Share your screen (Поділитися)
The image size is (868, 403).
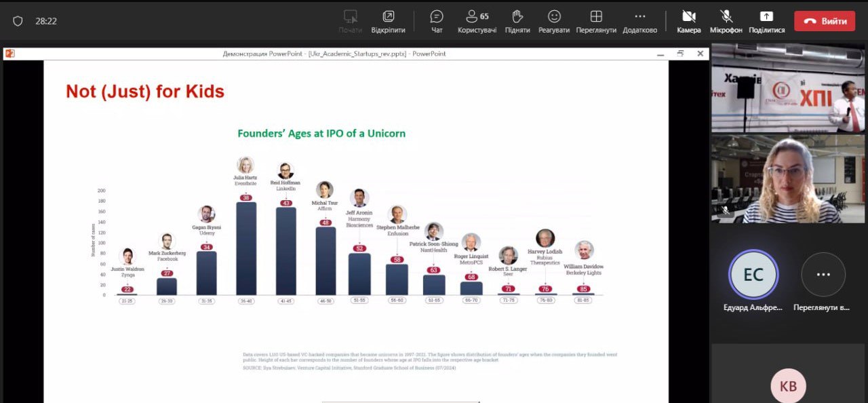pos(766,21)
